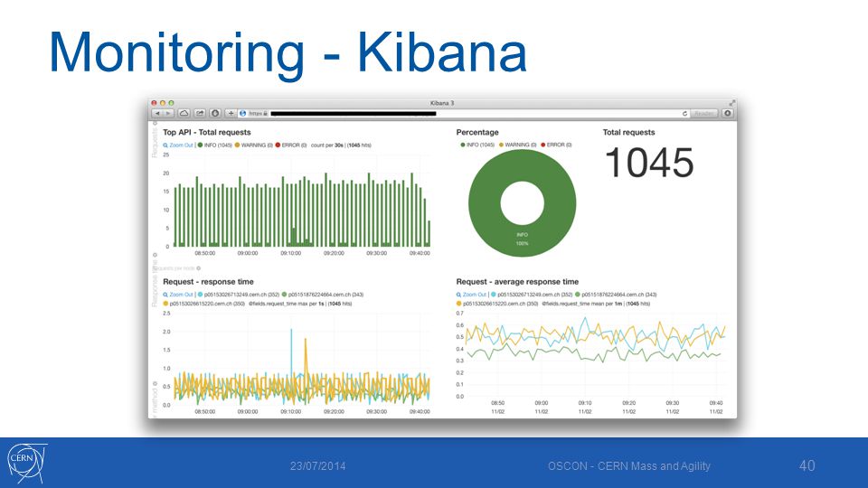This screenshot has height=488, width=868.
Task: Go back with the browser back arrow
Action: pos(157,114)
